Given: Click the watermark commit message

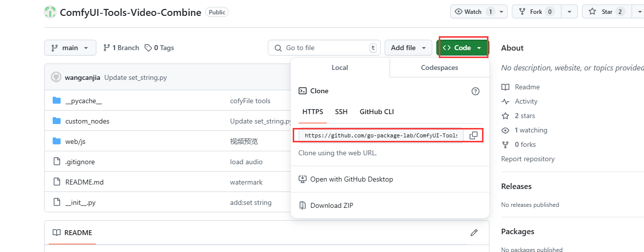Looking at the screenshot, I should tap(246, 182).
